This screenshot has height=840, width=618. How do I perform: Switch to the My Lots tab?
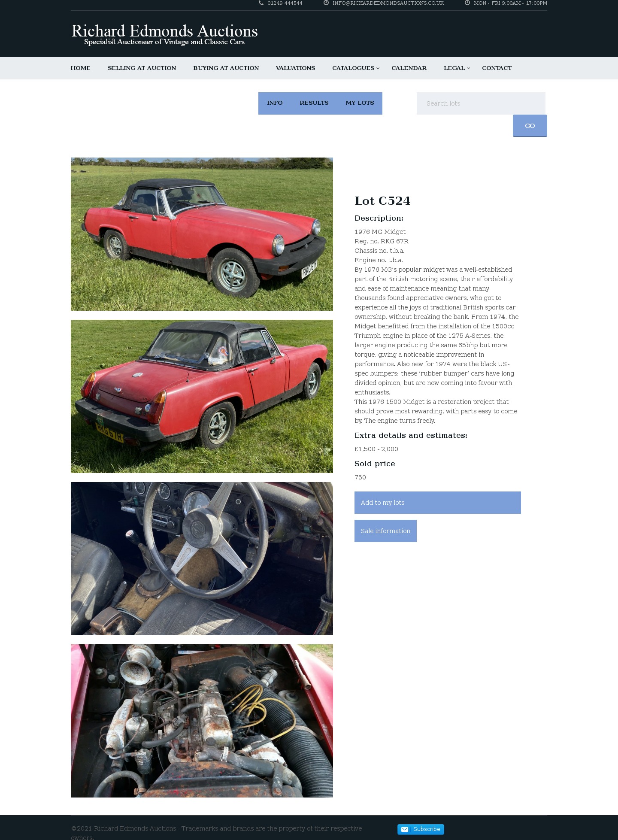tap(360, 103)
